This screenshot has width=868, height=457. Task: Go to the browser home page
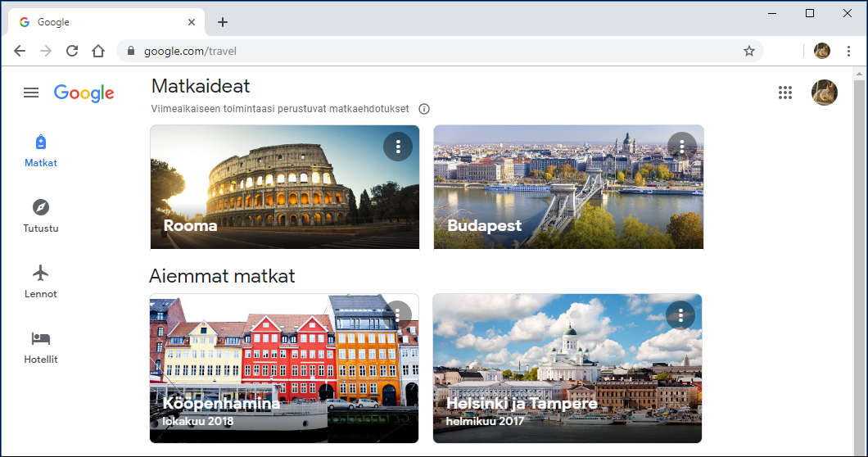pyautogui.click(x=98, y=51)
